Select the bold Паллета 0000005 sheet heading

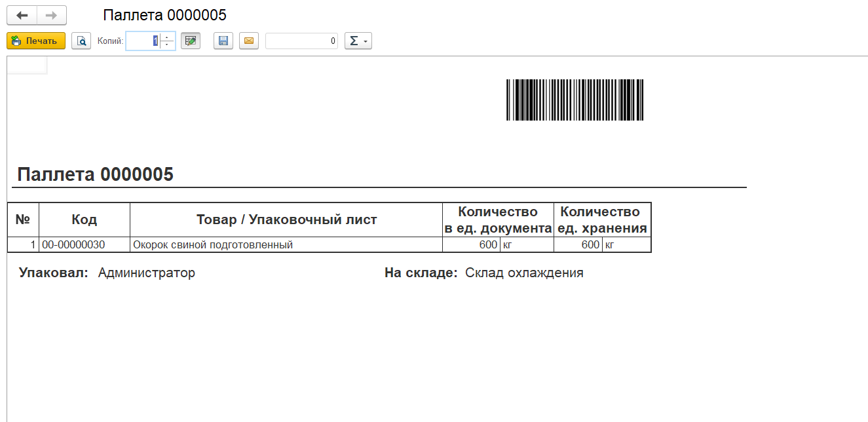pos(96,174)
